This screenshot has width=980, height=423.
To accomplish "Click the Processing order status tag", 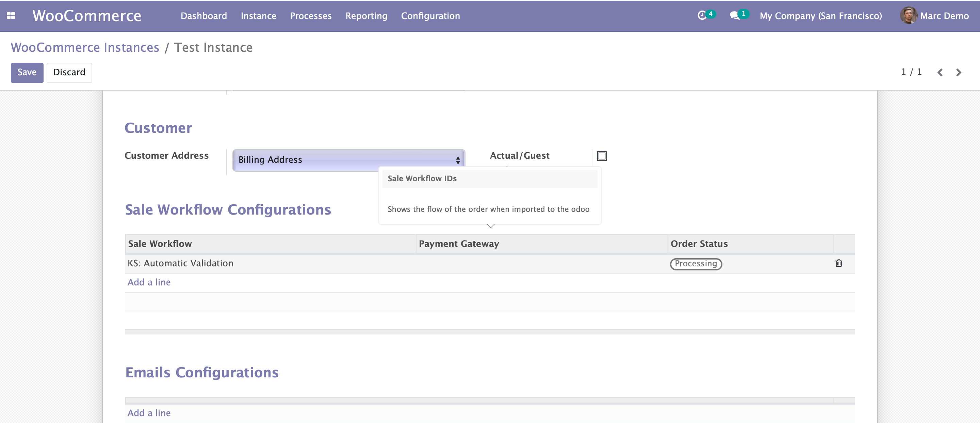I will [696, 264].
